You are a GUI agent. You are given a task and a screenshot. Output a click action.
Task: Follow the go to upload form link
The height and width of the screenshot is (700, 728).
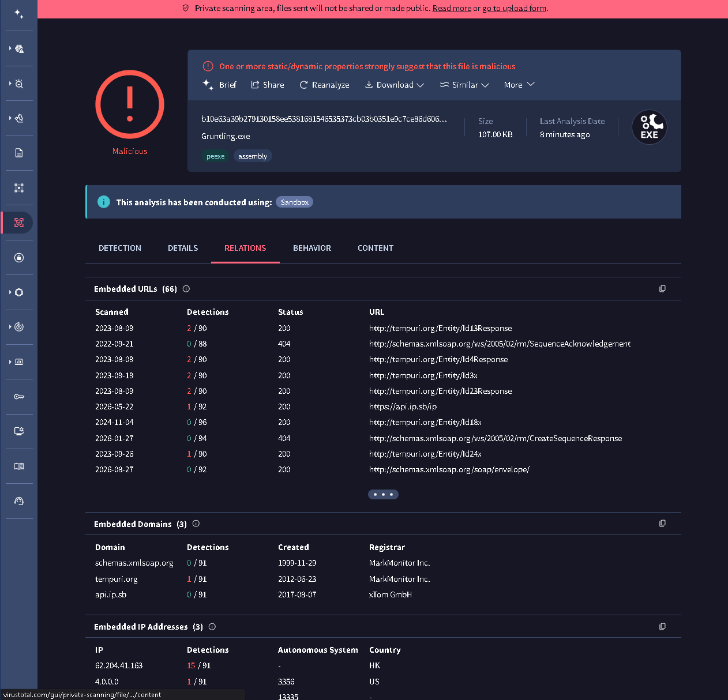pyautogui.click(x=515, y=8)
